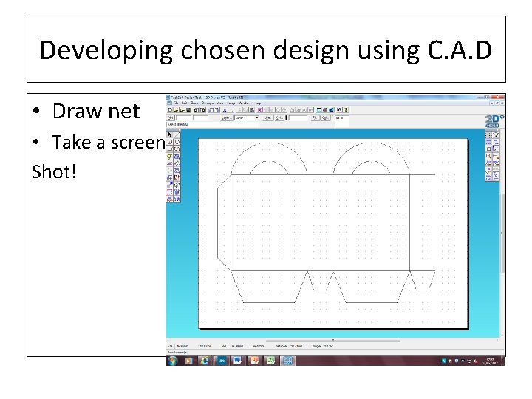This screenshot has width=532, height=399.
Task: Click the Layer... button
Action: click(x=227, y=118)
